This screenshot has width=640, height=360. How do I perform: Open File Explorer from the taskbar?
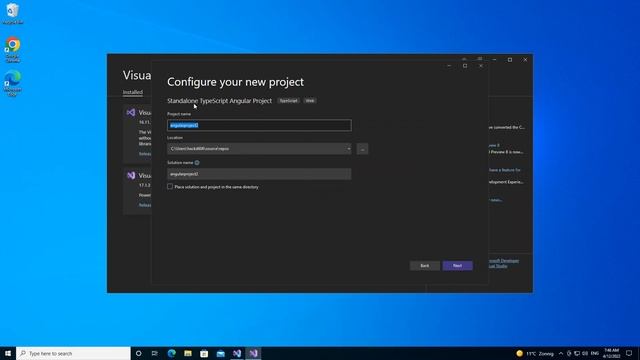point(188,353)
